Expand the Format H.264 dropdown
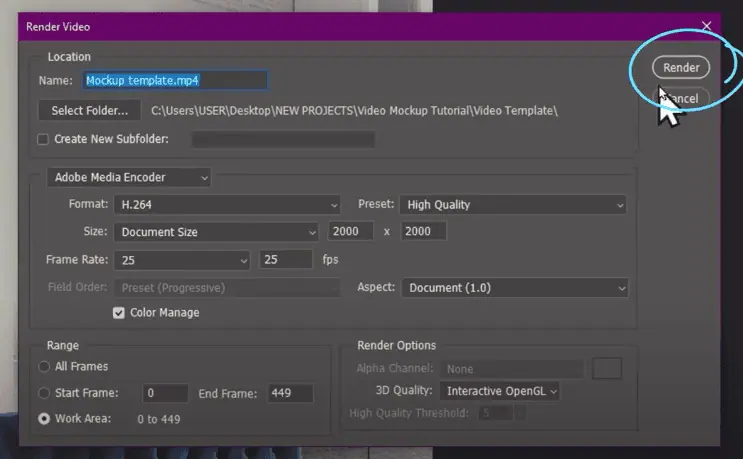Screen dimensions: 743x459 pyautogui.click(x=229, y=205)
